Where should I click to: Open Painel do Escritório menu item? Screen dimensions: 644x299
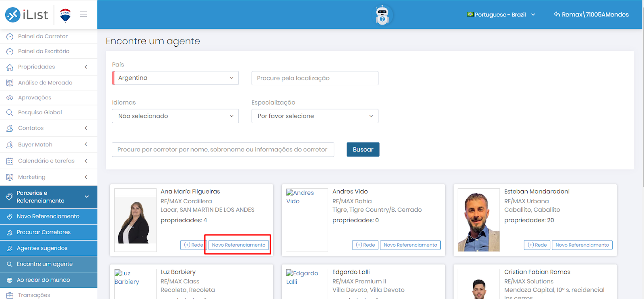tap(49, 51)
